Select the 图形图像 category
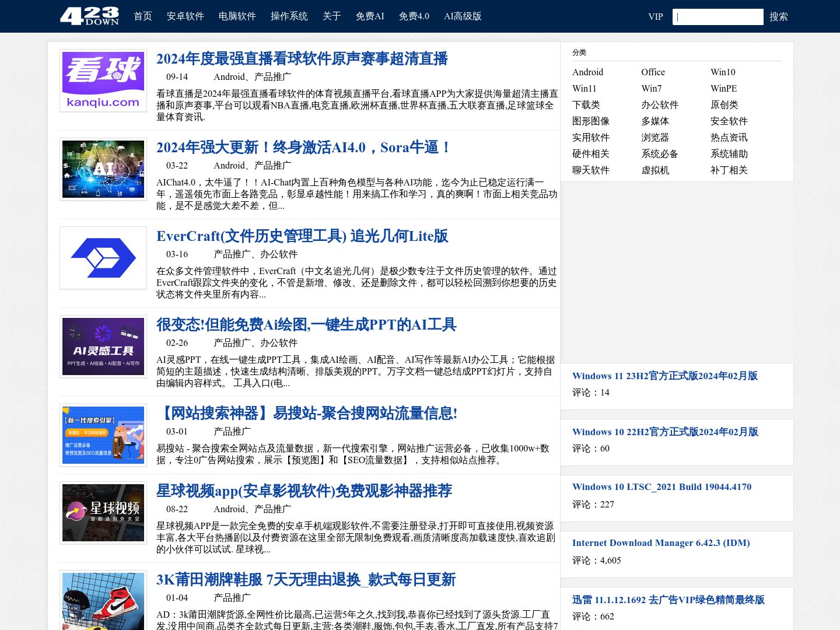The width and height of the screenshot is (840, 630). click(x=590, y=121)
